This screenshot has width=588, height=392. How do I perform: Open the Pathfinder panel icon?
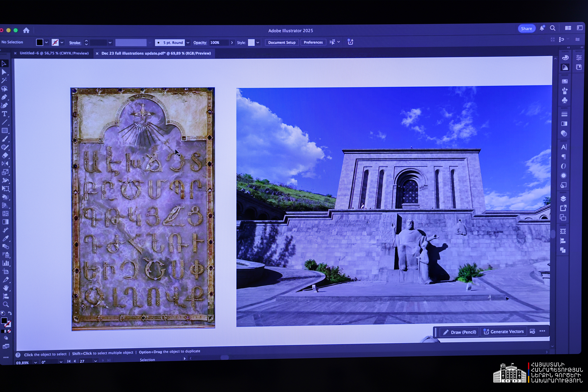point(563,250)
